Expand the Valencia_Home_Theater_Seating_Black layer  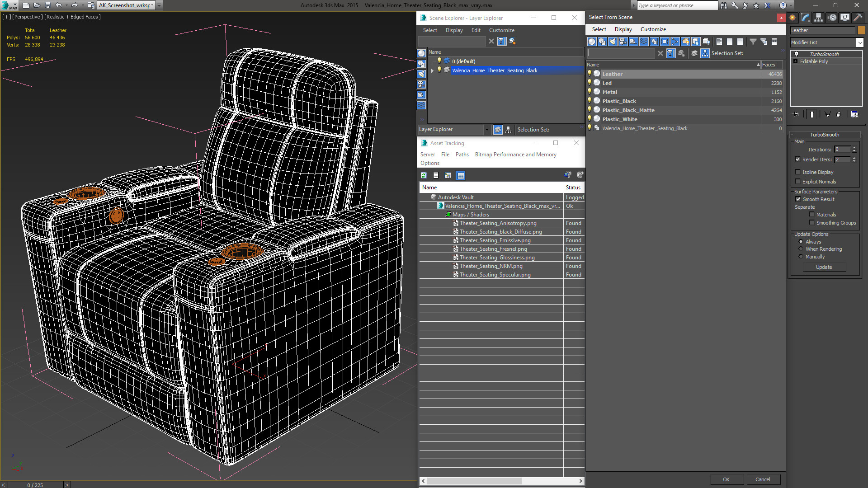(432, 70)
